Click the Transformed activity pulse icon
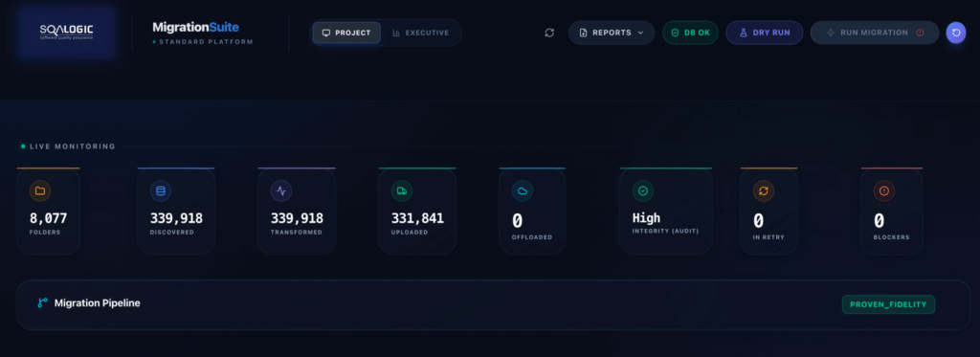This screenshot has width=980, height=357. [x=281, y=191]
